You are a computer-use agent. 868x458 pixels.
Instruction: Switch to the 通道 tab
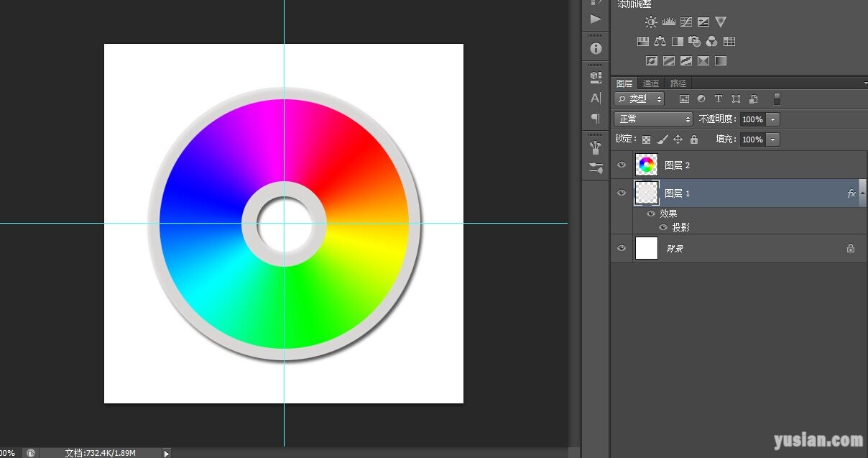click(651, 83)
